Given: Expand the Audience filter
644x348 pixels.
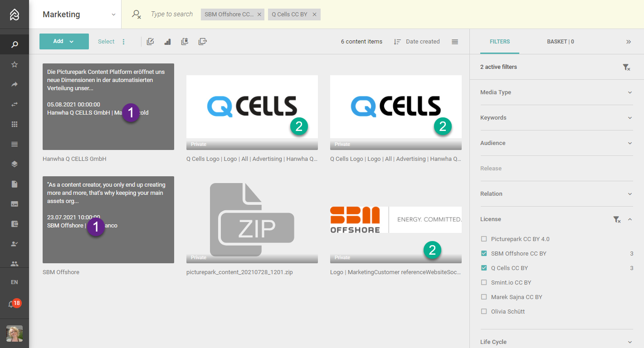Looking at the screenshot, I should coord(556,143).
